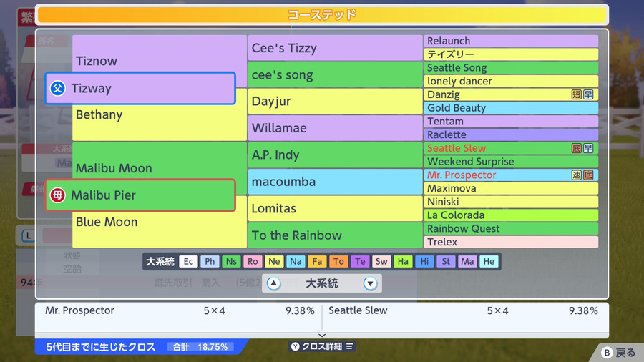Select the He lineage swatch
Screen dimensions: 644x362
pos(489,261)
